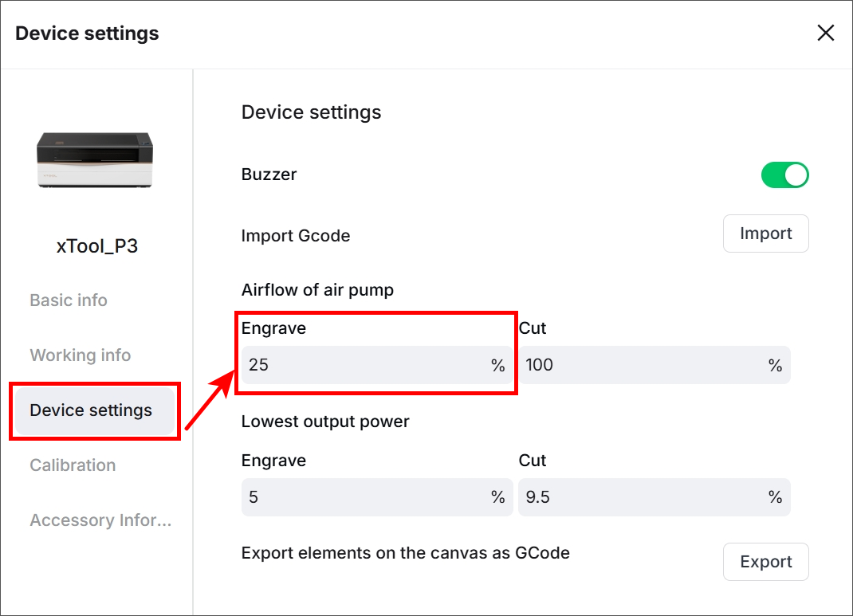The image size is (853, 616).
Task: Click the Export elements on canvas label
Action: click(405, 553)
